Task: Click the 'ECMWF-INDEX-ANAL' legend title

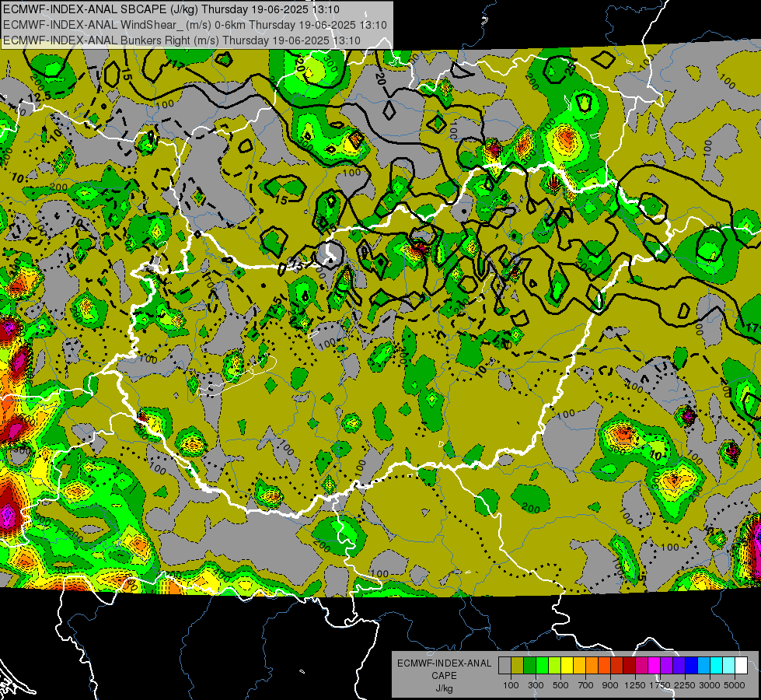Action: point(444,663)
